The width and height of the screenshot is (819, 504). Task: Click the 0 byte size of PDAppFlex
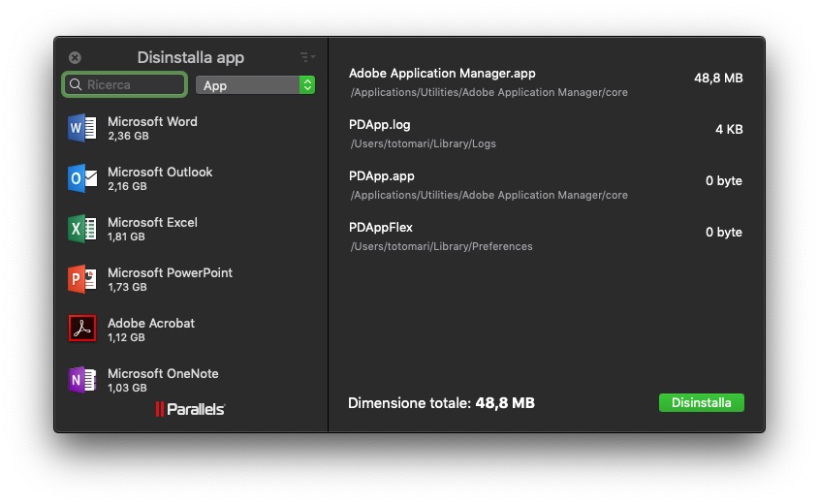(724, 232)
